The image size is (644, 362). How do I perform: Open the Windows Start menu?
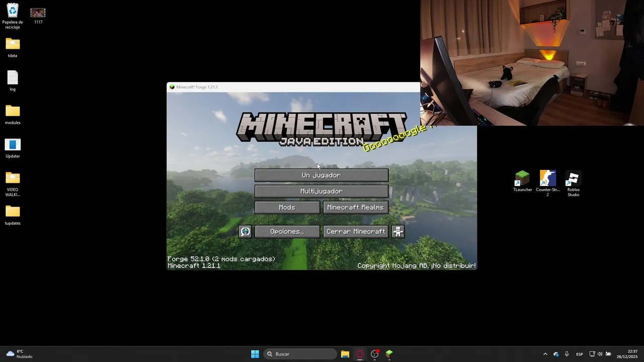pos(255,354)
